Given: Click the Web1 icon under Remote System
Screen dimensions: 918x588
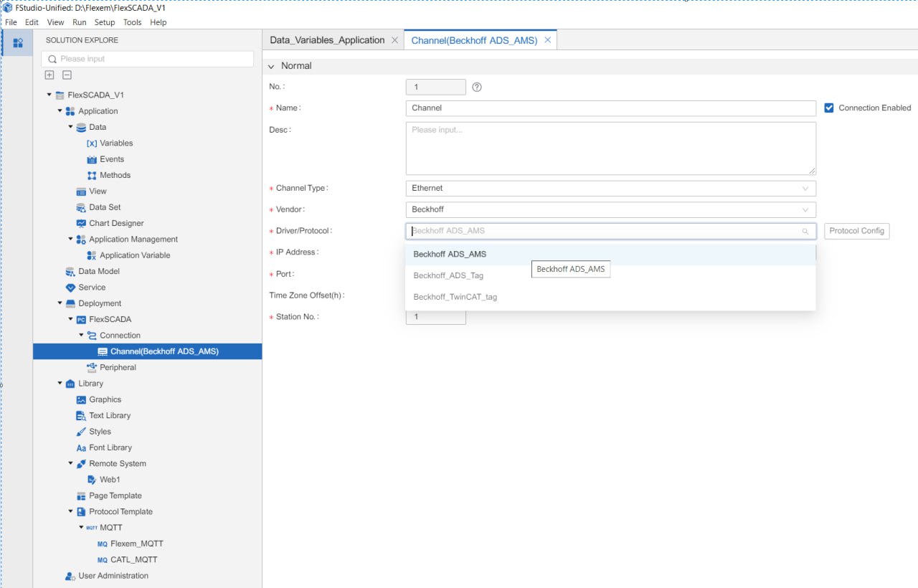Looking at the screenshot, I should pos(92,480).
